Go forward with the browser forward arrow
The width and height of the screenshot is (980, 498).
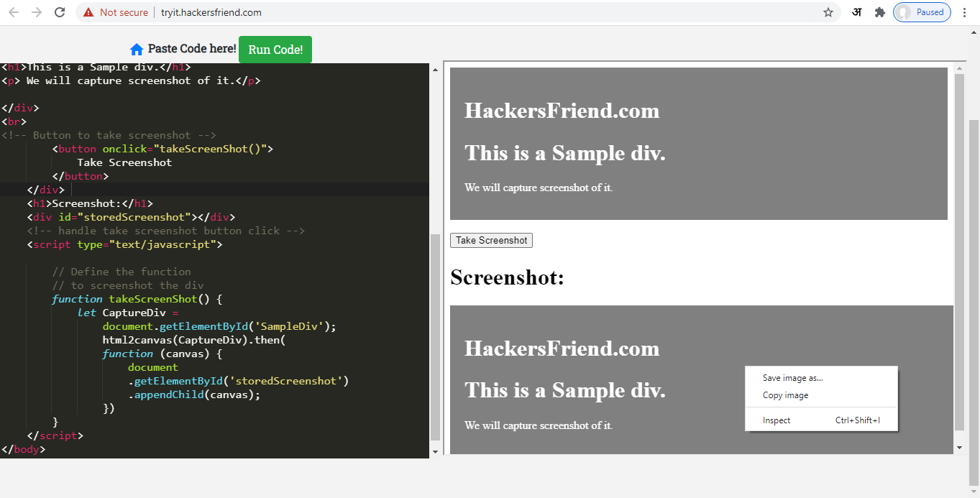coord(37,12)
